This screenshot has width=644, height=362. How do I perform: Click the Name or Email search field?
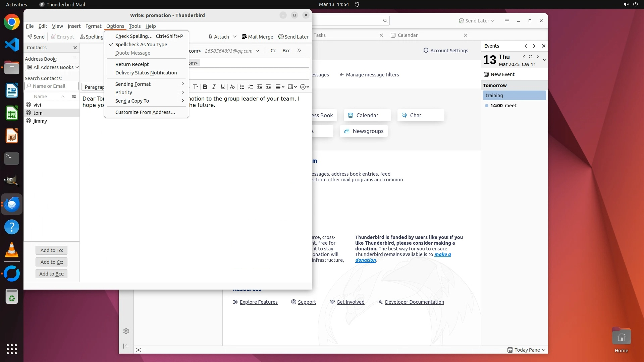(52, 86)
